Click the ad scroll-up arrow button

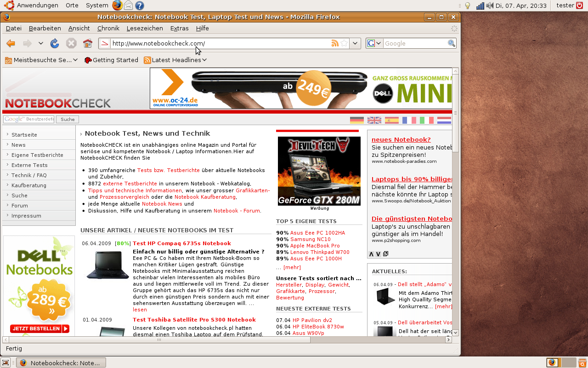click(x=371, y=254)
